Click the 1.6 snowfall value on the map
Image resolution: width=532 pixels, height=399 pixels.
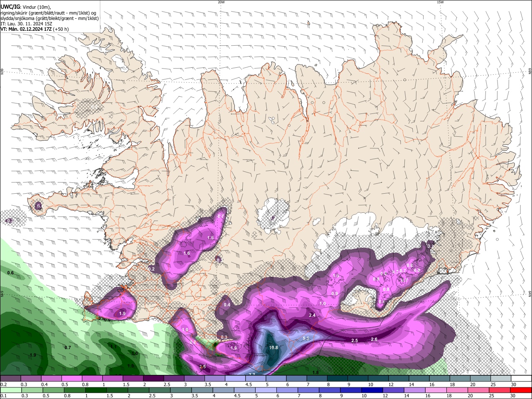187,253
